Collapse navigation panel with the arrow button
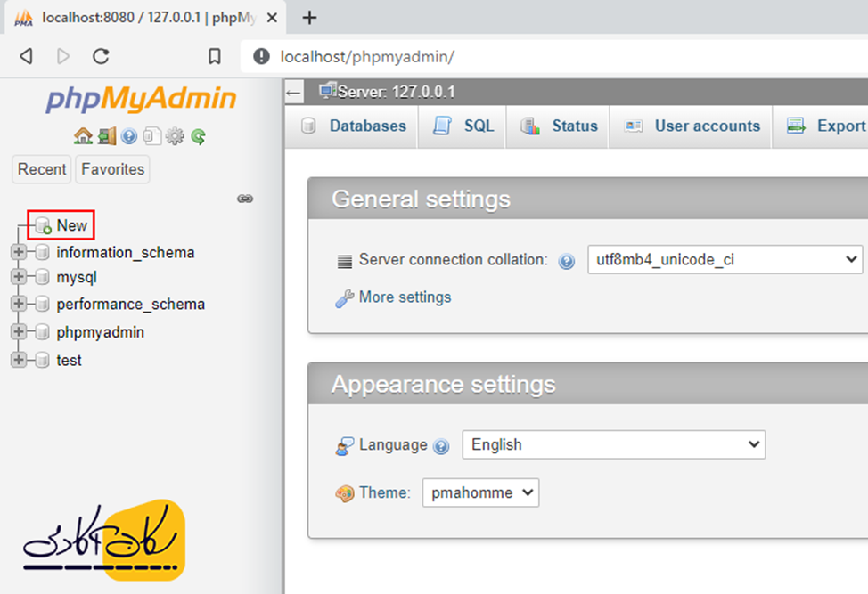 point(294,93)
